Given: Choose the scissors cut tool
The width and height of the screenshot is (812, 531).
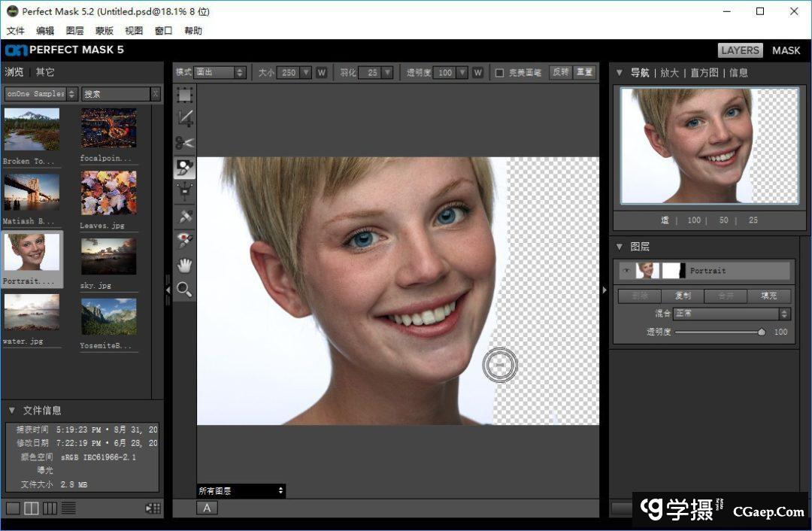Looking at the screenshot, I should (x=185, y=143).
